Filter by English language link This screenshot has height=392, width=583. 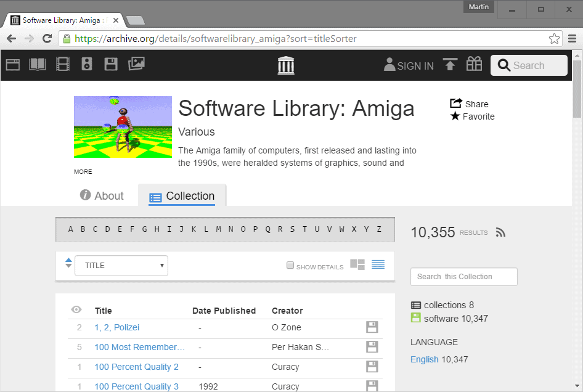click(x=424, y=359)
